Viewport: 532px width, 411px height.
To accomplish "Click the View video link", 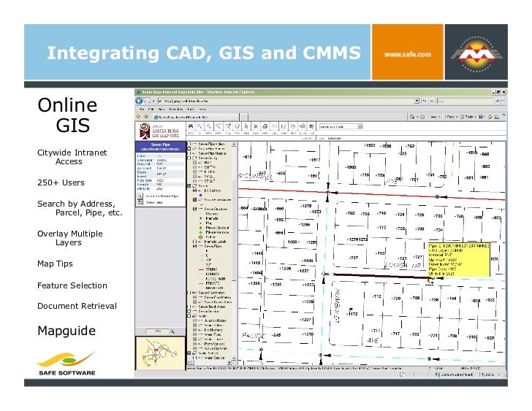I will click(154, 203).
